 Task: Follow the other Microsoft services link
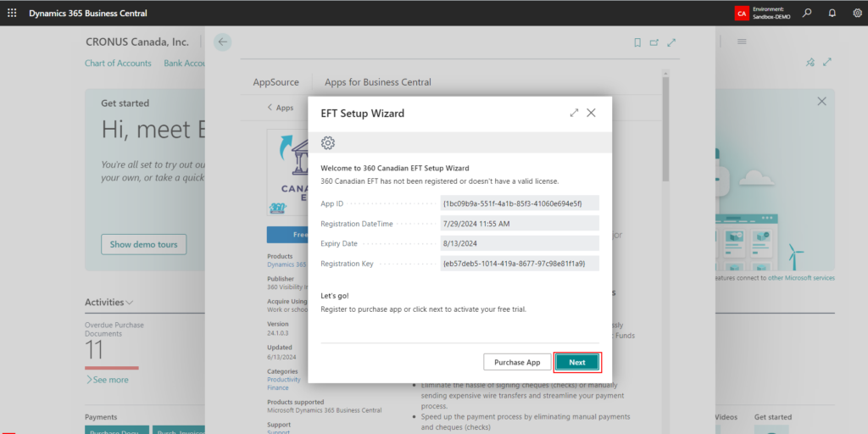click(x=801, y=278)
